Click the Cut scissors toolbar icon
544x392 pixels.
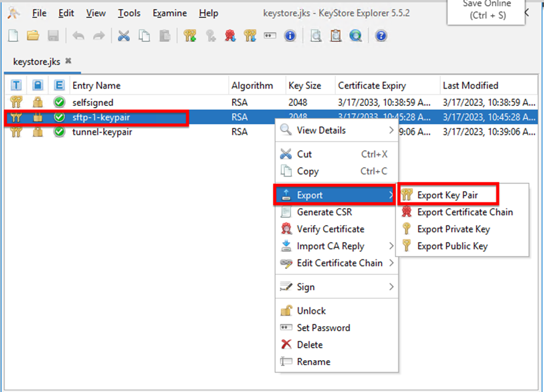[x=124, y=36]
